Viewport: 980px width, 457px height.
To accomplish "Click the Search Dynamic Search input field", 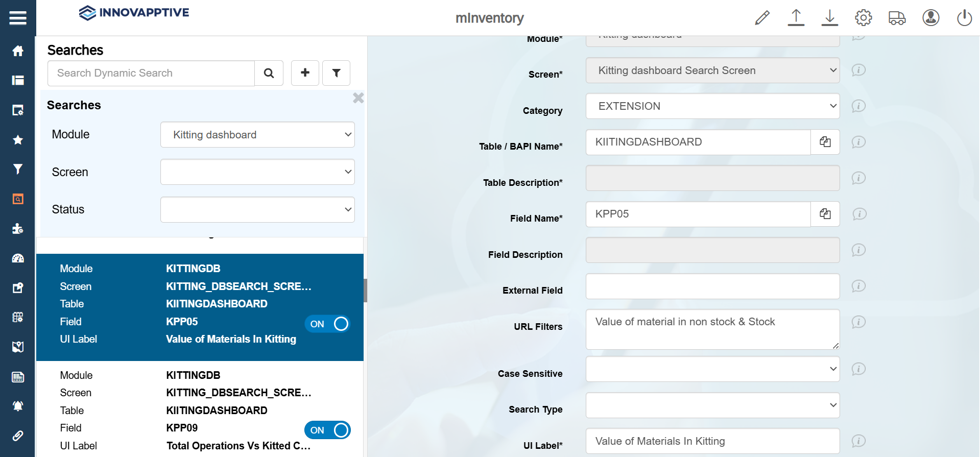I will pos(151,73).
